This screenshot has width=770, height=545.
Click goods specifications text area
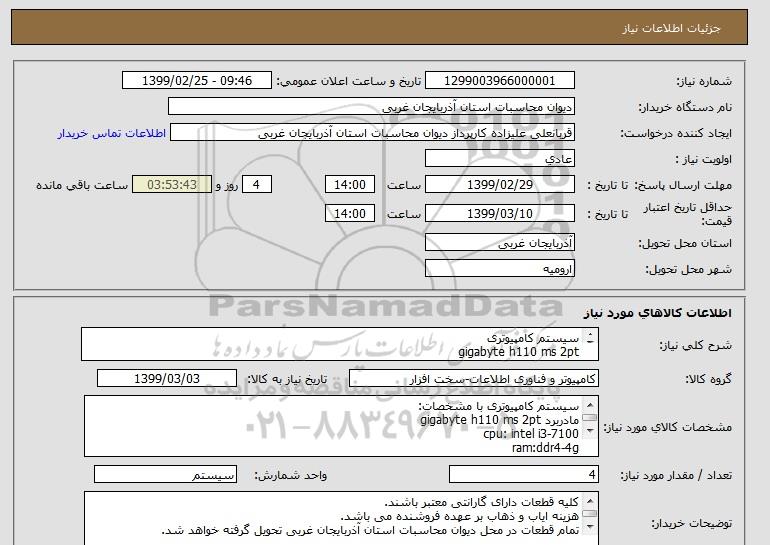(x=341, y=426)
